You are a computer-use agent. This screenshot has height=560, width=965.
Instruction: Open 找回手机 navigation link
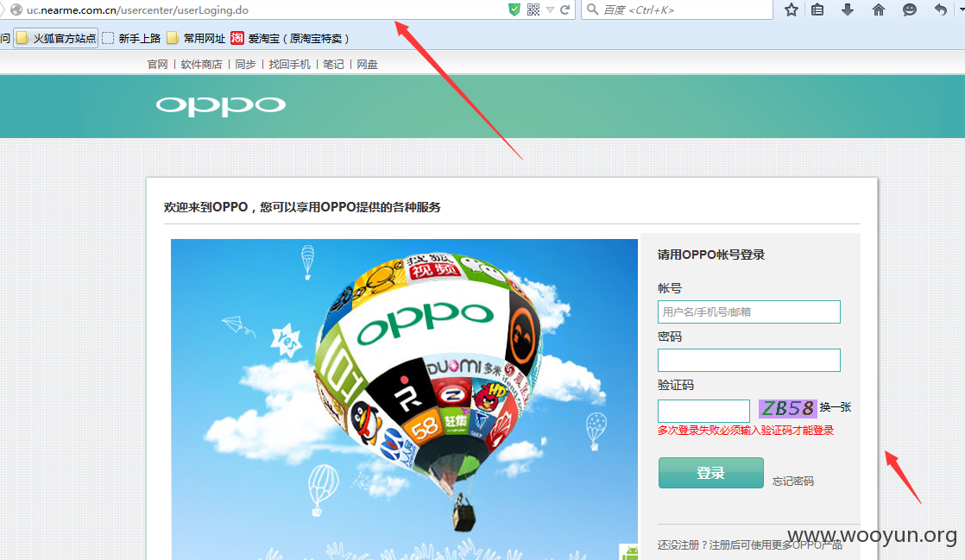289,64
